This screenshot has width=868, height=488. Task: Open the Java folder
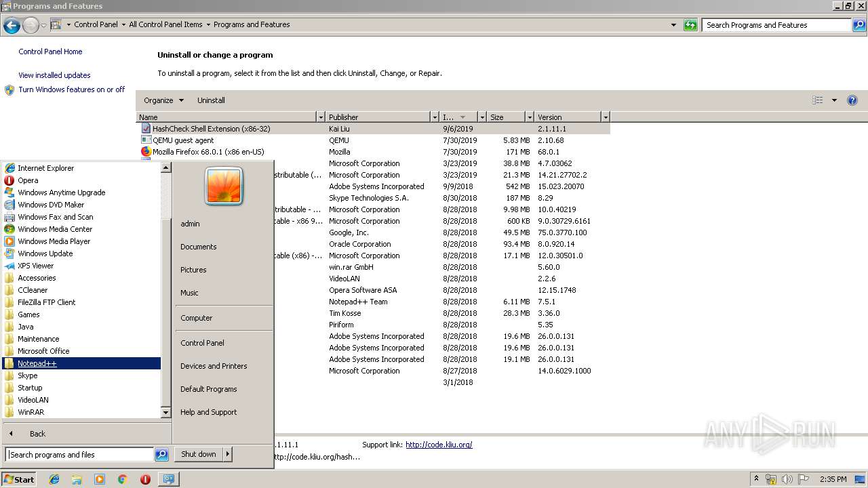(25, 327)
